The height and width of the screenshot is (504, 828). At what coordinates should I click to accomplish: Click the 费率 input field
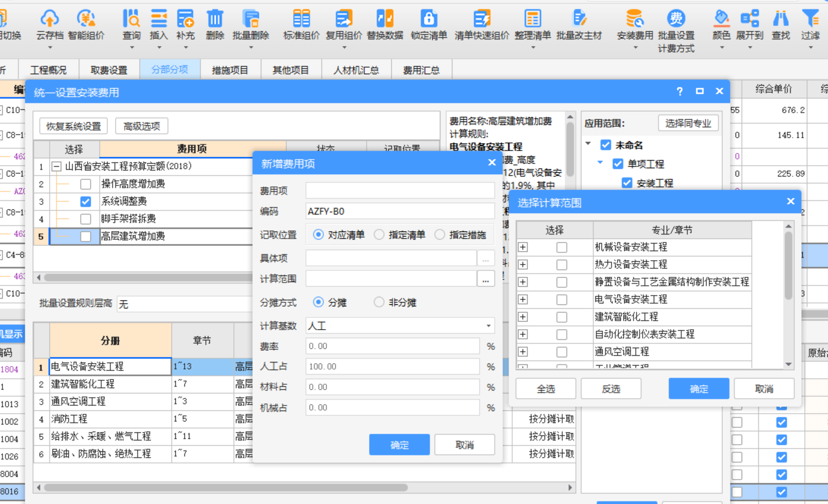pos(392,346)
